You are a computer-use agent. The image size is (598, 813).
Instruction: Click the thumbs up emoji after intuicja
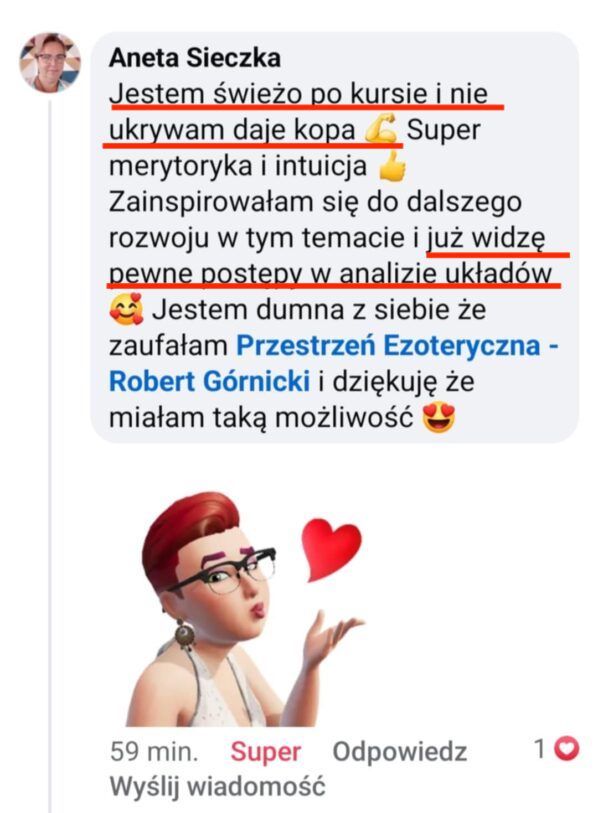tap(393, 166)
